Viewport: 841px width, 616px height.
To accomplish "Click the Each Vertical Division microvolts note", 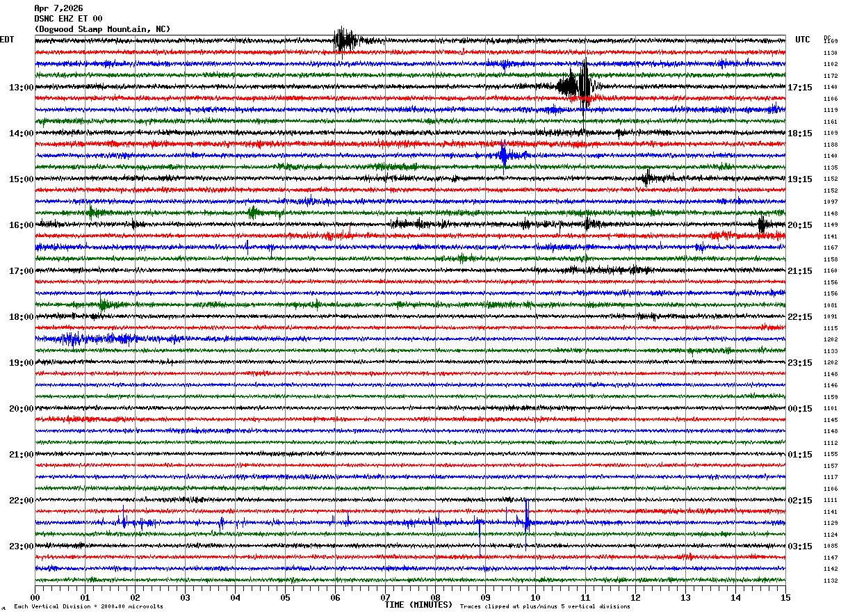I will [88, 606].
